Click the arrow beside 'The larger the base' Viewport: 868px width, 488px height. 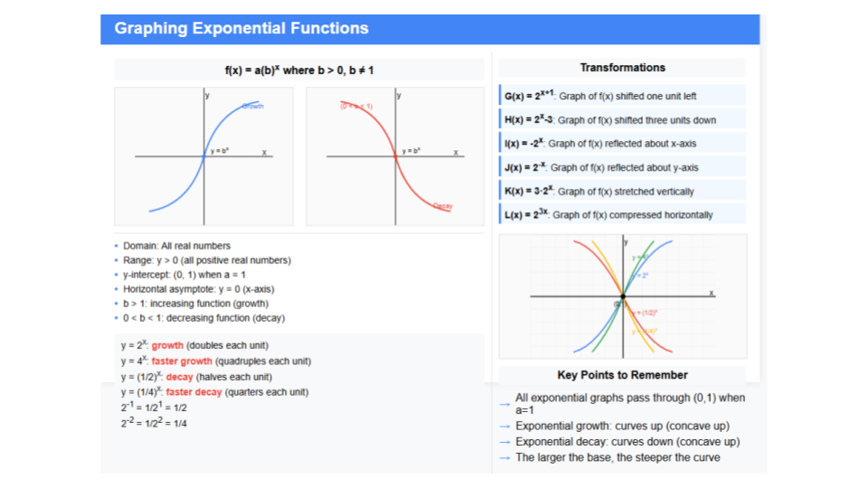(505, 458)
